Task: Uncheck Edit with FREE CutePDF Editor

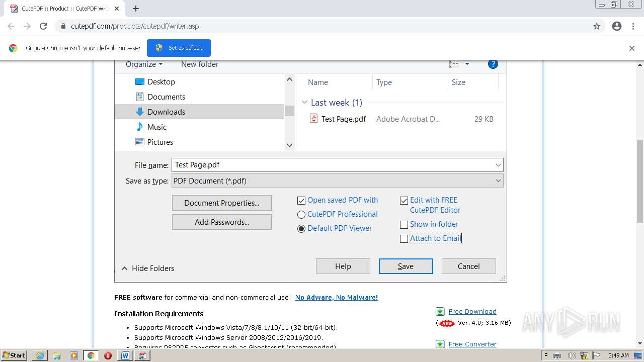Action: (404, 201)
